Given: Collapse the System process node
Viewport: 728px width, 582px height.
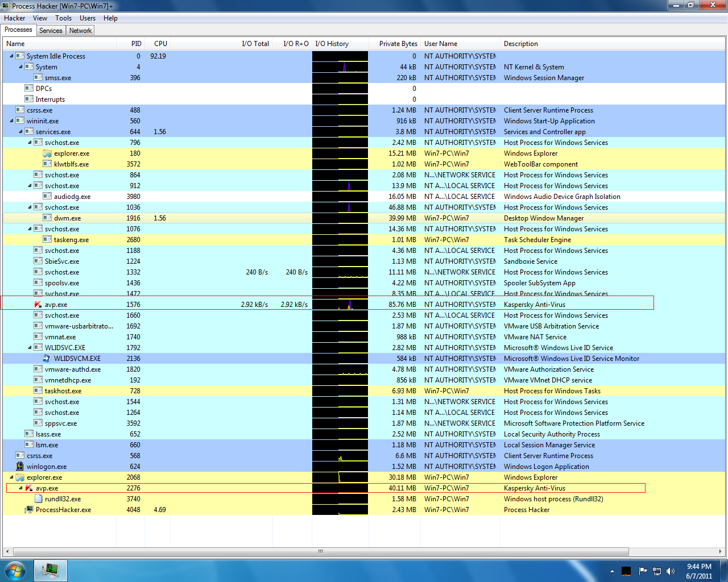Looking at the screenshot, I should (x=20, y=67).
